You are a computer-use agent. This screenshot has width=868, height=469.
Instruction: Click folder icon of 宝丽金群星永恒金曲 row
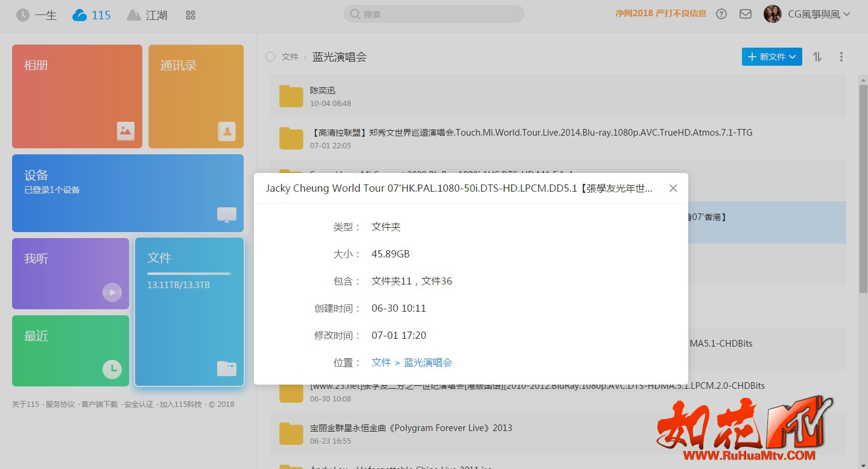tap(291, 434)
